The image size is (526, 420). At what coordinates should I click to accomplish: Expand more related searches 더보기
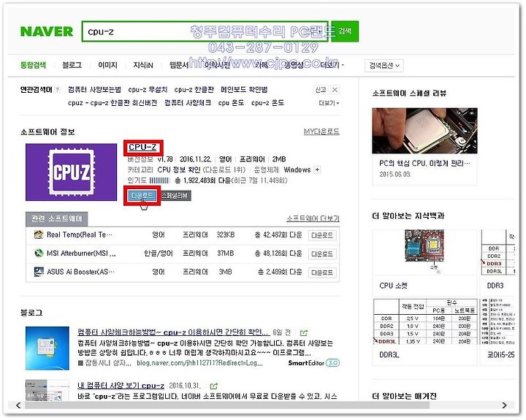click(329, 103)
